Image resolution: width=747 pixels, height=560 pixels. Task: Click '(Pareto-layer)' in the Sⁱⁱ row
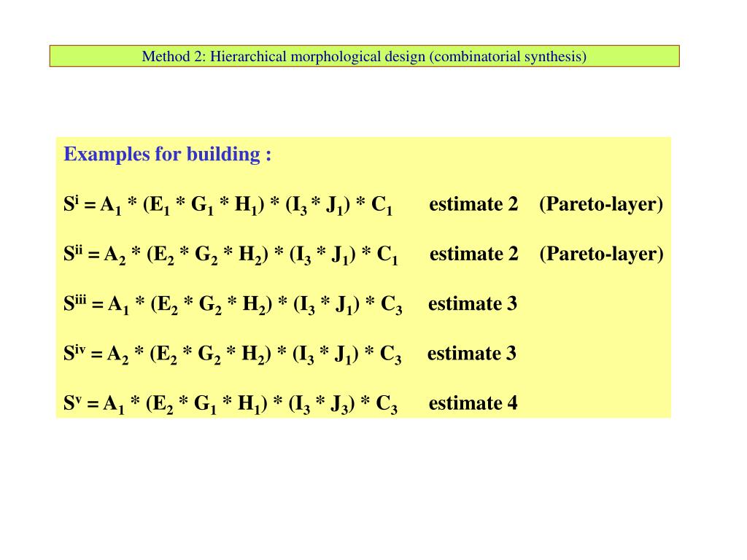pyautogui.click(x=601, y=254)
